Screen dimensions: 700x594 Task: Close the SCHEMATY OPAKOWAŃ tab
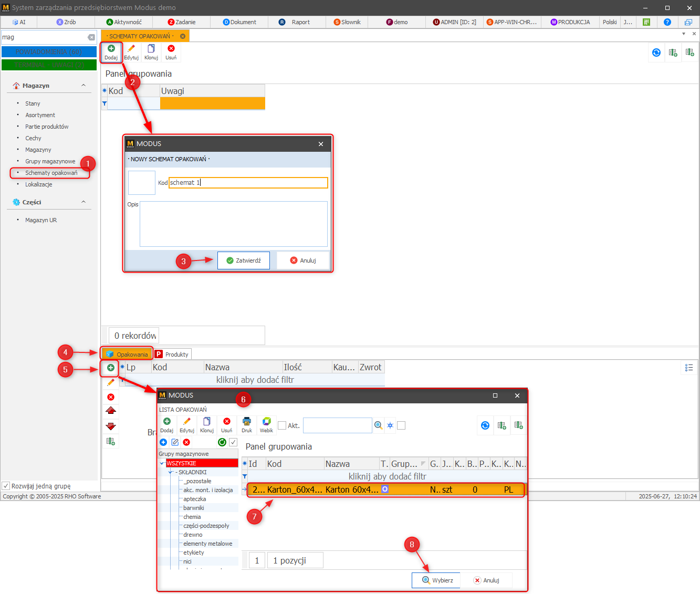tap(183, 36)
